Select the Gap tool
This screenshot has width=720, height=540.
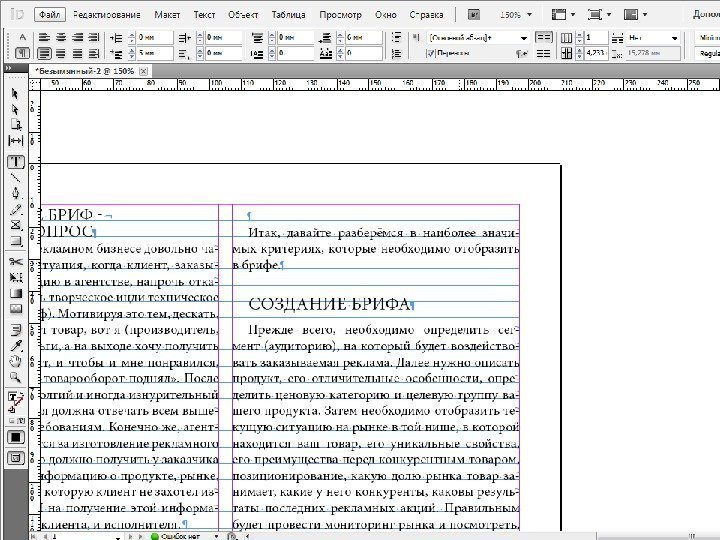(16, 141)
